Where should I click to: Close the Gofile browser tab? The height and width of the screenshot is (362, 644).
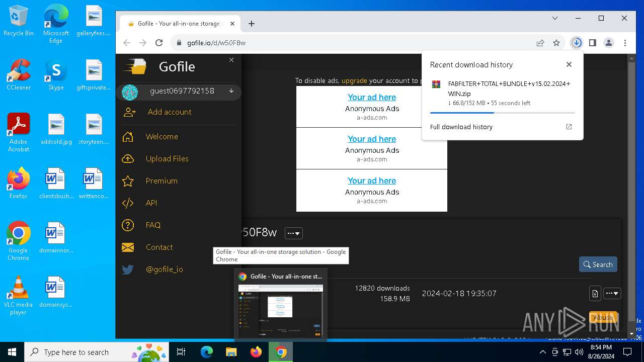pos(232,24)
